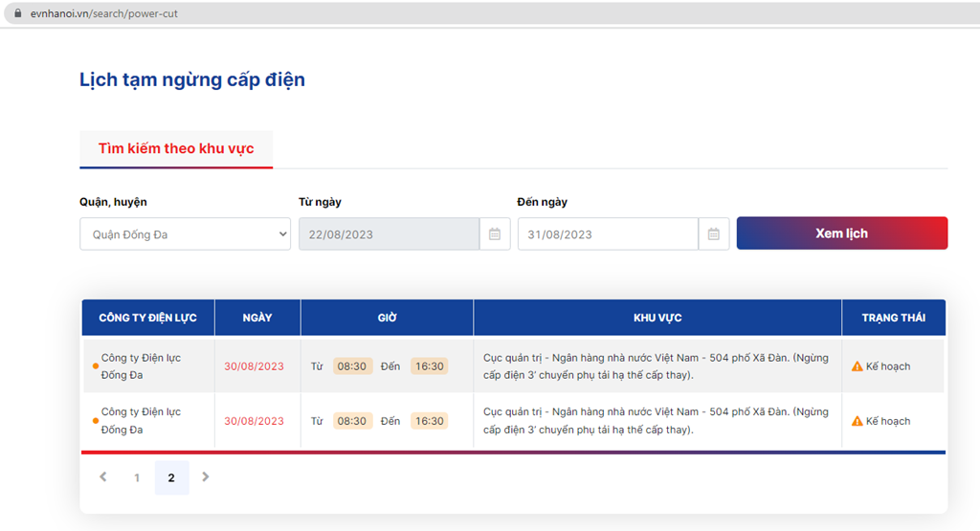Screen dimensions: 980x531
Task: Click the Đến ngày field showing 31/08/2023
Action: point(608,234)
